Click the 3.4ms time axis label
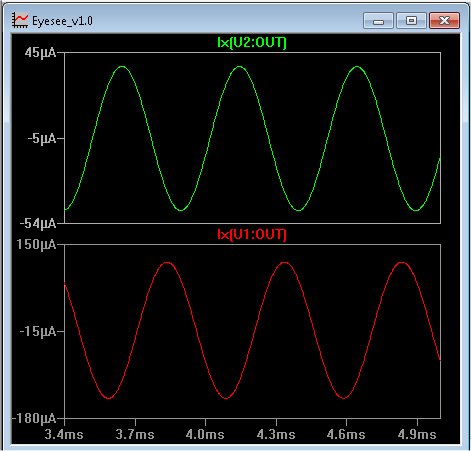This screenshot has width=471, height=451. pyautogui.click(x=64, y=434)
